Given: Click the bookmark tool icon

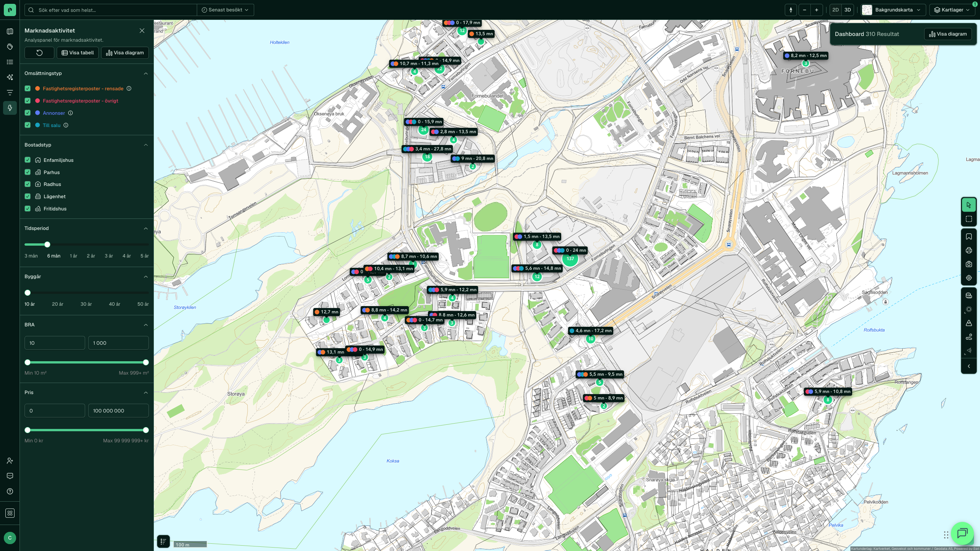Looking at the screenshot, I should [x=969, y=236].
